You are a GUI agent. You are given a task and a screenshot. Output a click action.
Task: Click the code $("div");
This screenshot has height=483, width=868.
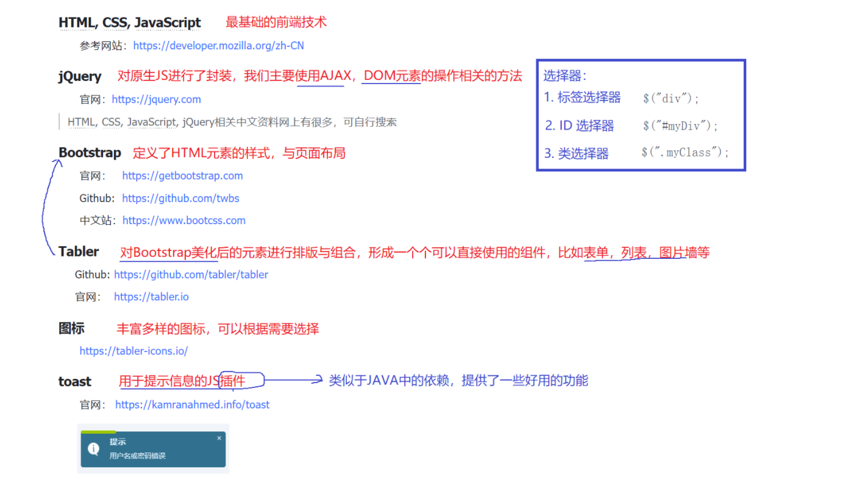click(671, 98)
